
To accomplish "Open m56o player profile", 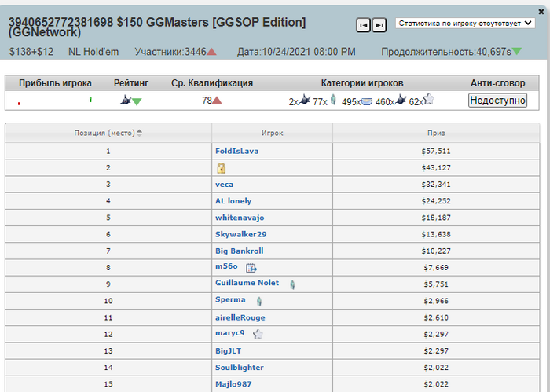I will point(226,266).
